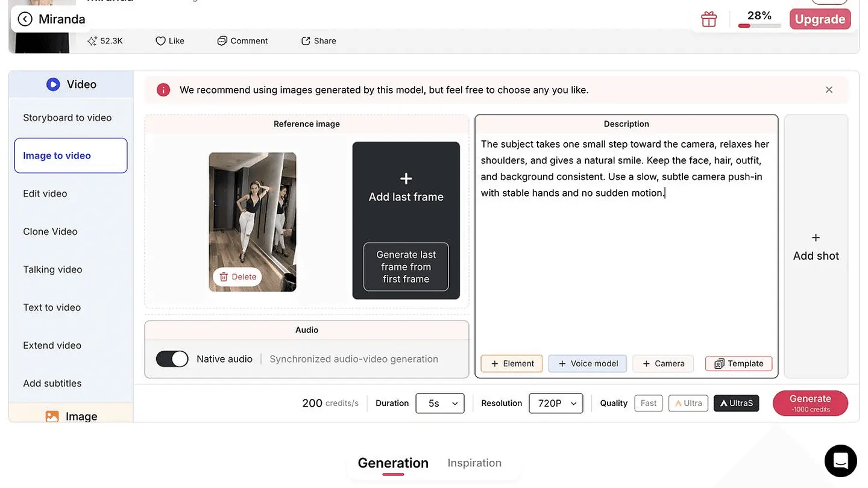Image resolution: width=868 pixels, height=488 pixels.
Task: Click the Like heart icon
Action: click(x=160, y=41)
